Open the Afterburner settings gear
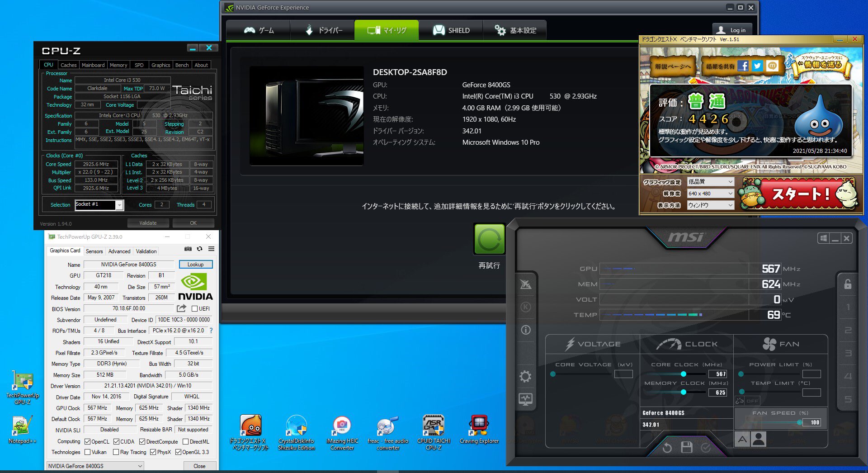Screen dimensions: 868x473 (x=525, y=376)
